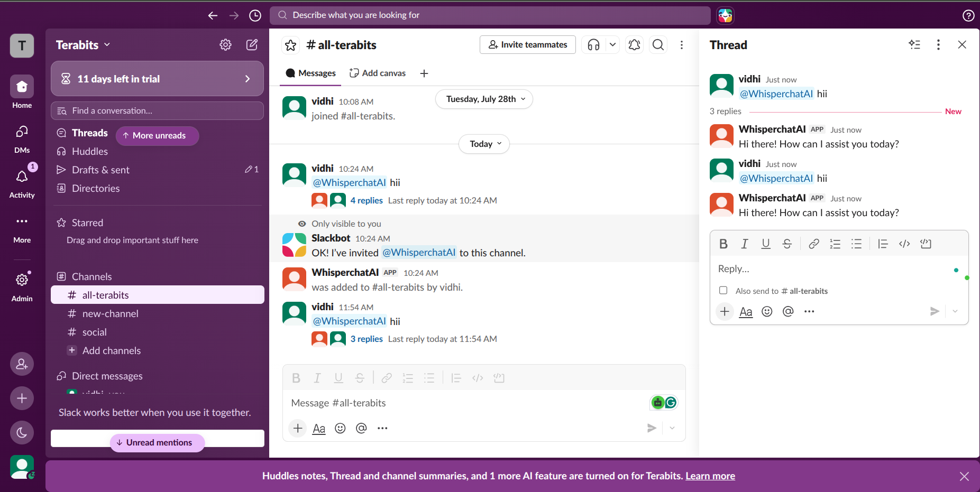Viewport: 980px width, 492px height.
Task: Apply bold in thread reply toolbar
Action: (723, 244)
